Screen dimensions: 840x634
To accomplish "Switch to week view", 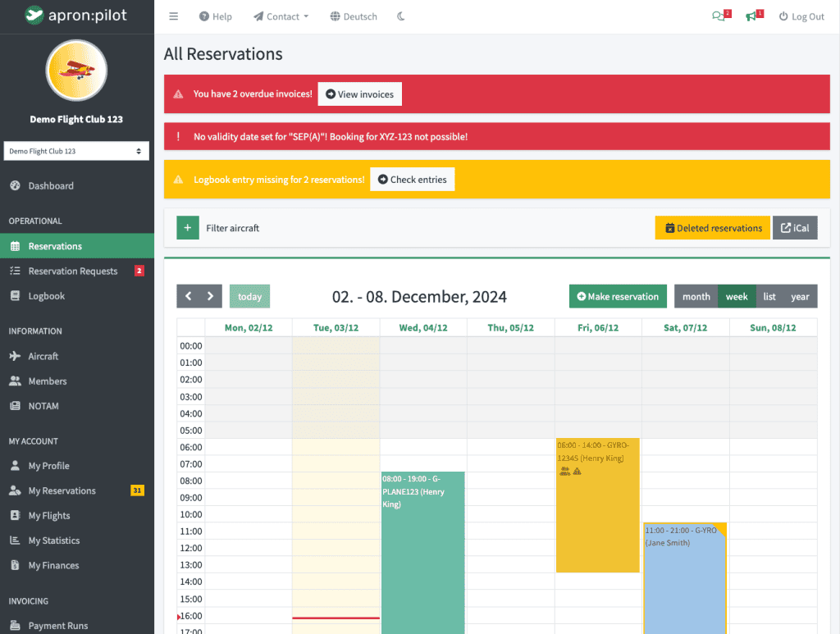I will coord(737,296).
